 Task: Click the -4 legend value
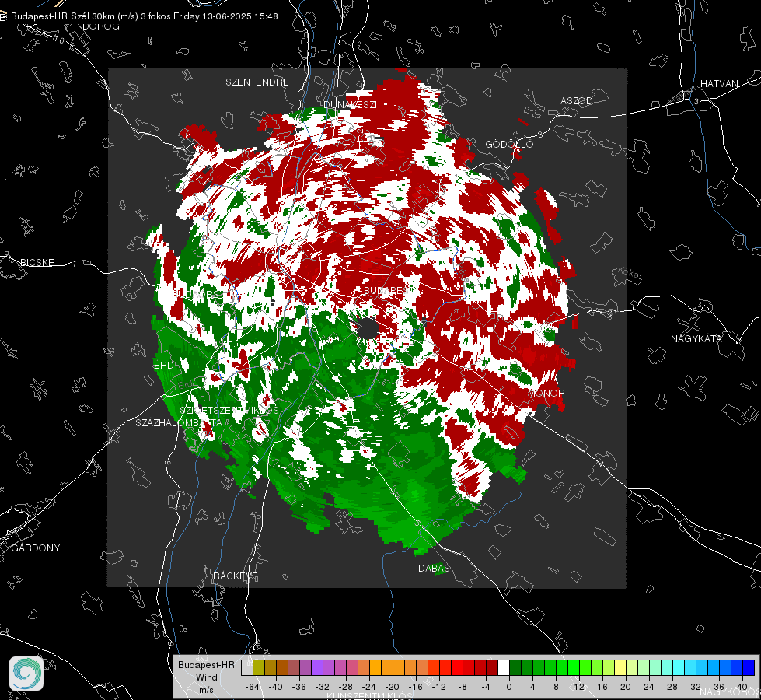tap(485, 687)
